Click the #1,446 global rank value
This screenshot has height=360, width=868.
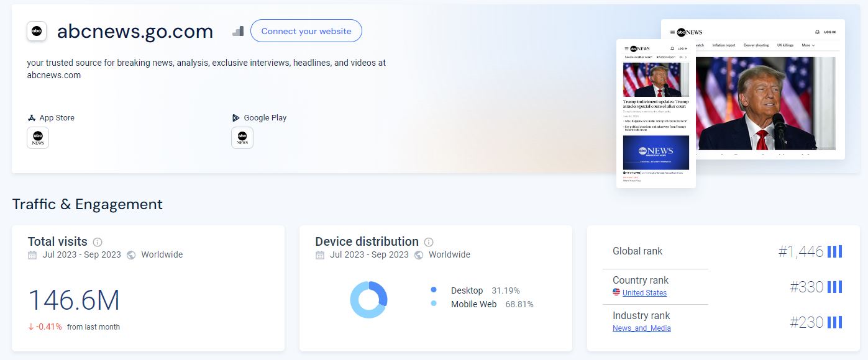point(801,251)
